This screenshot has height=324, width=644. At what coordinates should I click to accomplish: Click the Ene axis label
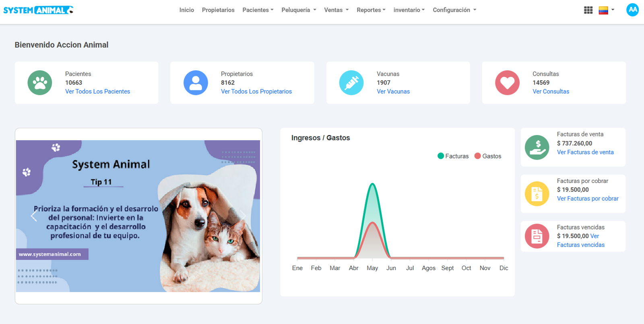297,268
